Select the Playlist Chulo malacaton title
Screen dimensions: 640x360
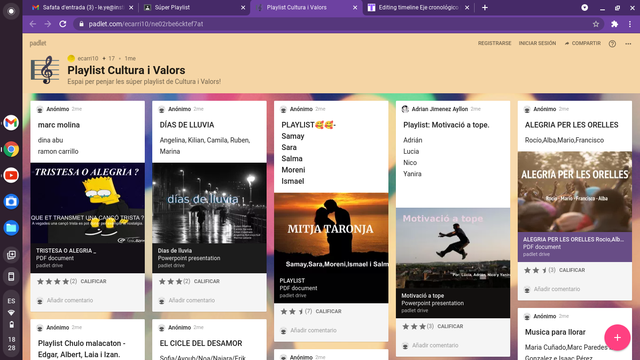pos(82,349)
